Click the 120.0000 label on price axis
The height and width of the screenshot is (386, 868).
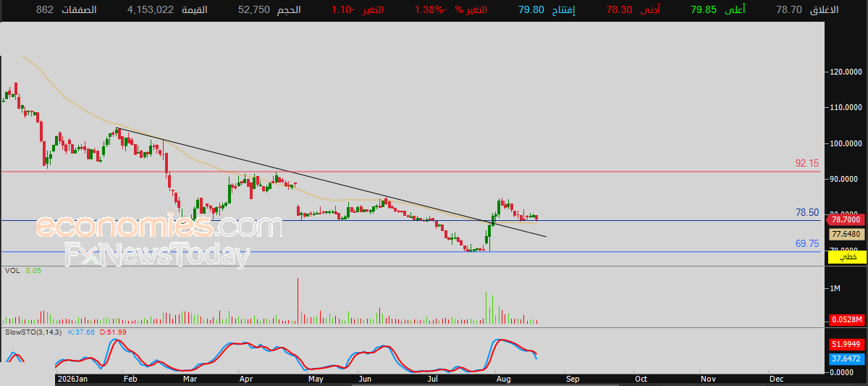coord(844,72)
